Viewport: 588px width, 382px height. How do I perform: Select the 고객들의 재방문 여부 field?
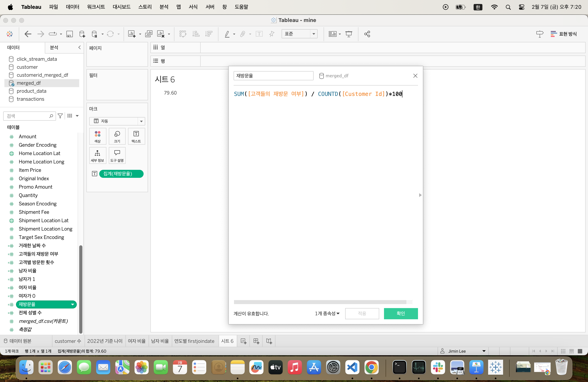click(x=38, y=254)
